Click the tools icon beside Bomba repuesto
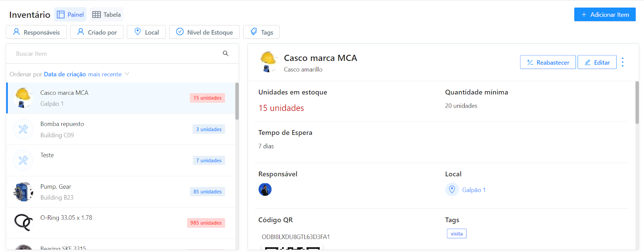 23,129
